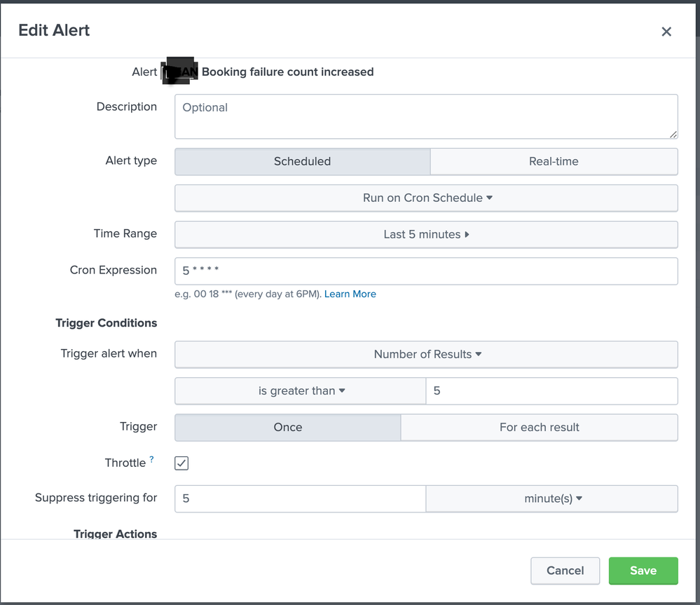
Task: Close the Edit Alert dialog with X
Action: tap(666, 32)
